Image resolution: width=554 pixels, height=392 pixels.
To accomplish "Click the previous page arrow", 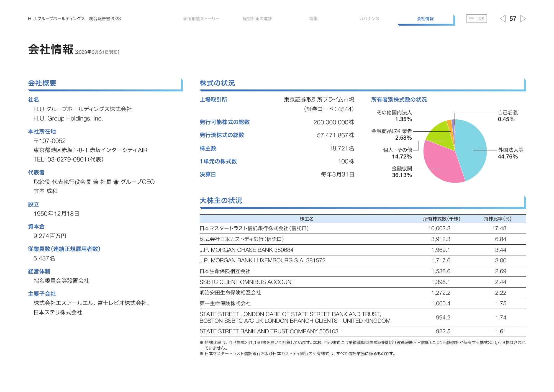I will [502, 19].
